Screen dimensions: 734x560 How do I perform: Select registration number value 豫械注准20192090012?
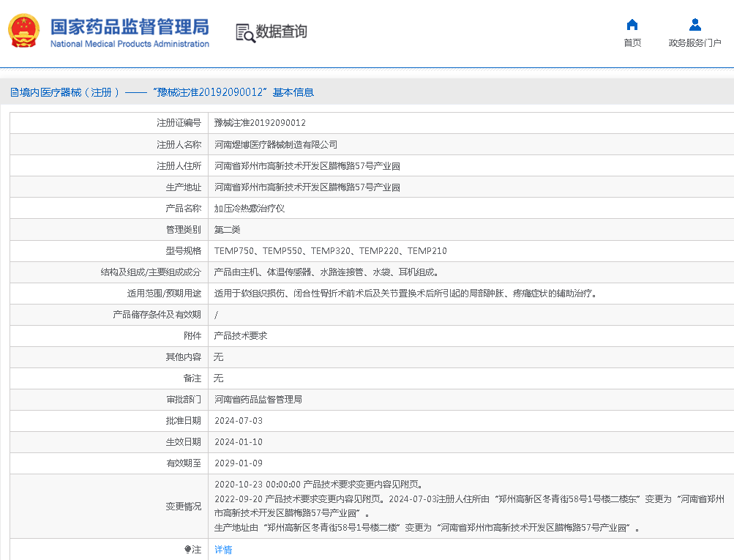[260, 123]
